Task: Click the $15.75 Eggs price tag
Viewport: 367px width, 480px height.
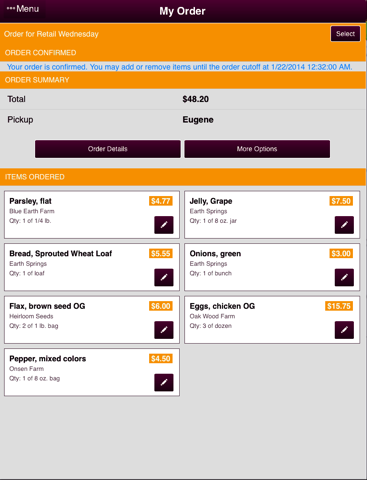Action: pyautogui.click(x=339, y=306)
